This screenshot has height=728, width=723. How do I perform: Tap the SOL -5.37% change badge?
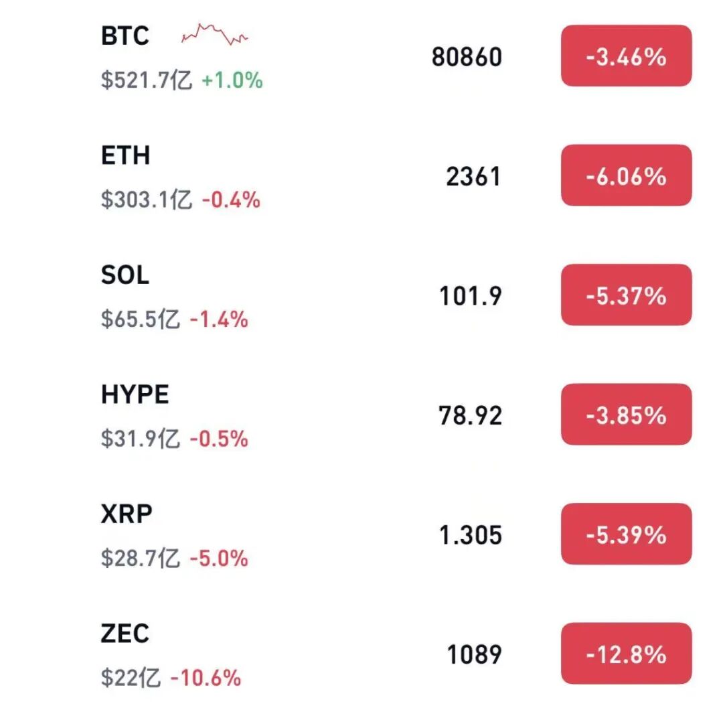click(626, 295)
